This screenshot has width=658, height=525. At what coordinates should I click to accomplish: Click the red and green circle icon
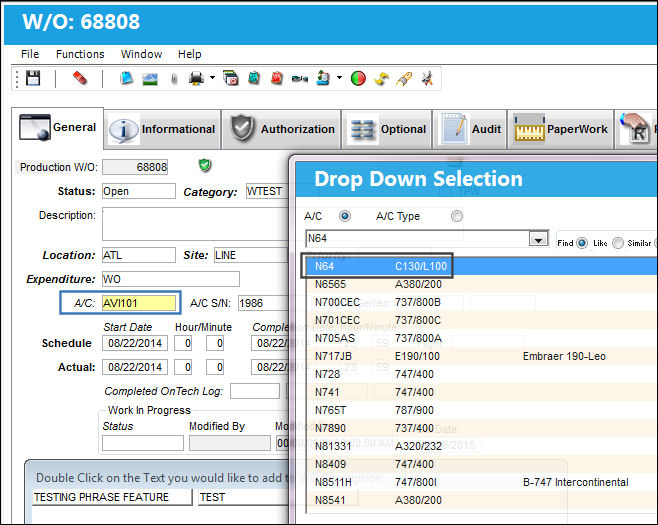(358, 78)
